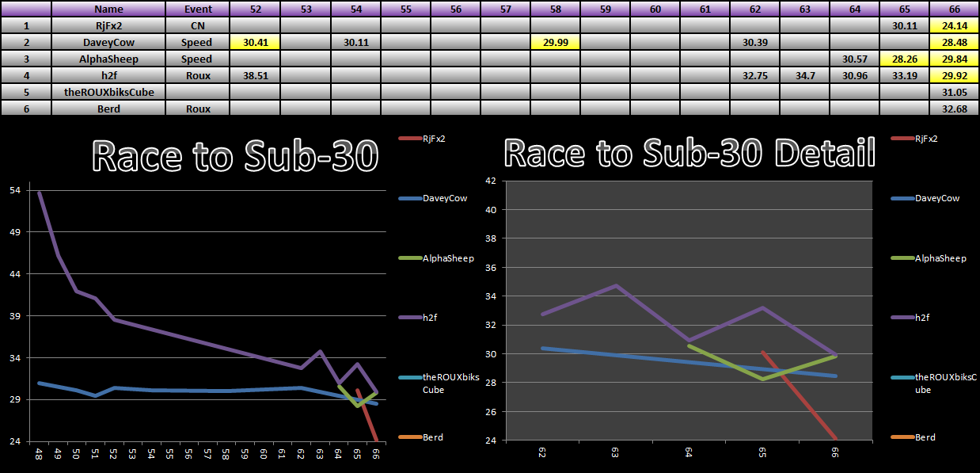Click Berd legend entry in left chart
The image size is (980, 473).
422,437
